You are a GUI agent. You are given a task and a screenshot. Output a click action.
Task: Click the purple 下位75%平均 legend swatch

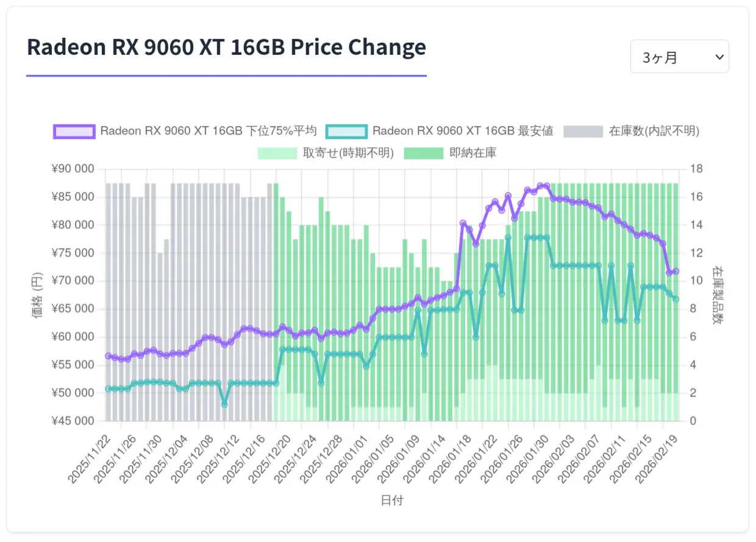(x=74, y=131)
